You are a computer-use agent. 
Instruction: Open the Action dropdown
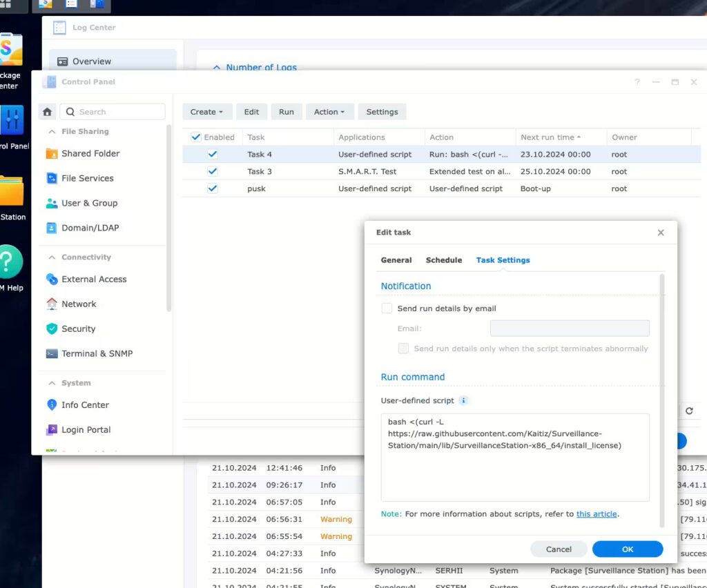[329, 112]
